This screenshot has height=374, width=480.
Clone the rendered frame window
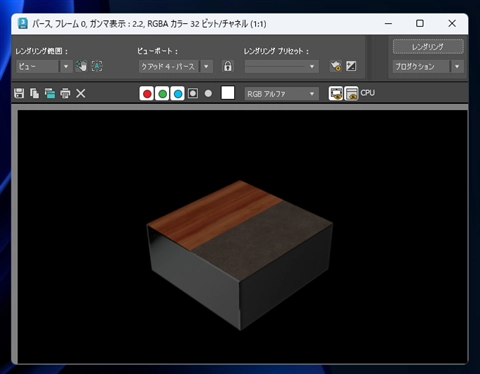[50, 93]
